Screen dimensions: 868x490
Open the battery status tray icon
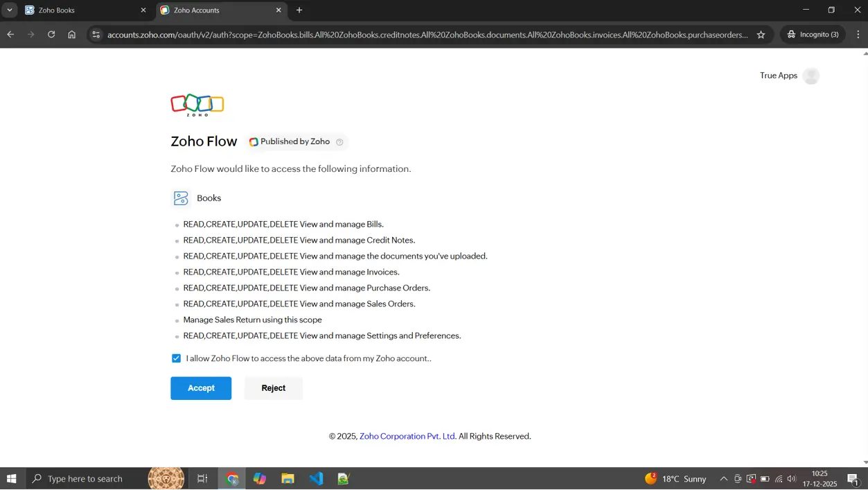point(765,479)
